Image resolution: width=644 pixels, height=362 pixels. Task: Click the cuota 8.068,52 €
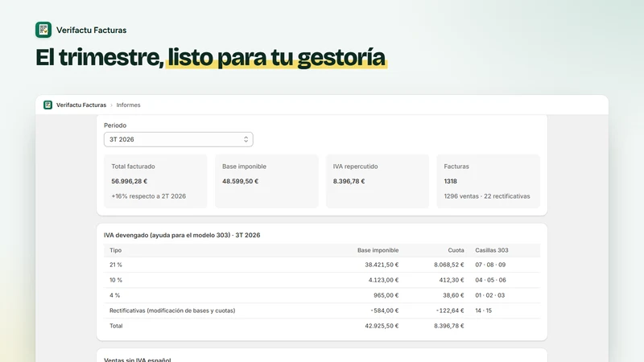(x=449, y=265)
